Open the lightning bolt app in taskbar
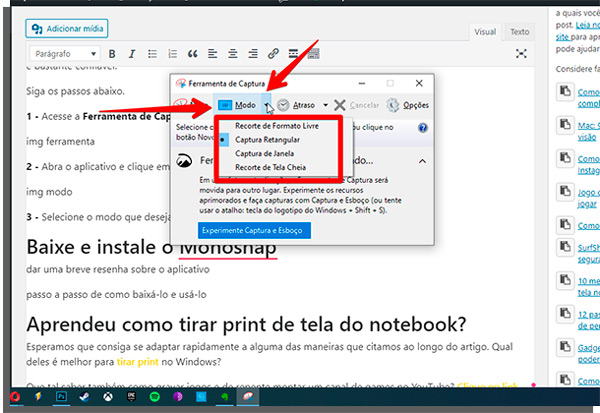The width and height of the screenshot is (600, 413). coord(38,397)
